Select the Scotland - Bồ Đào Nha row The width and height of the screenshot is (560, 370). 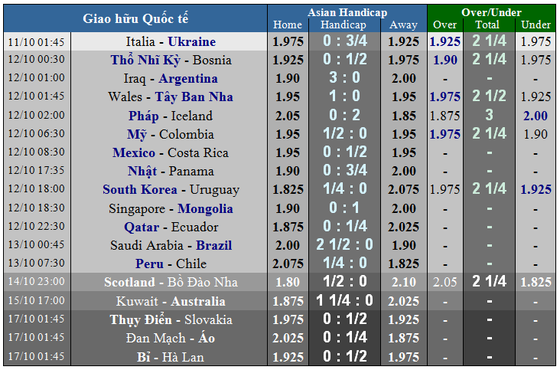tap(280, 282)
